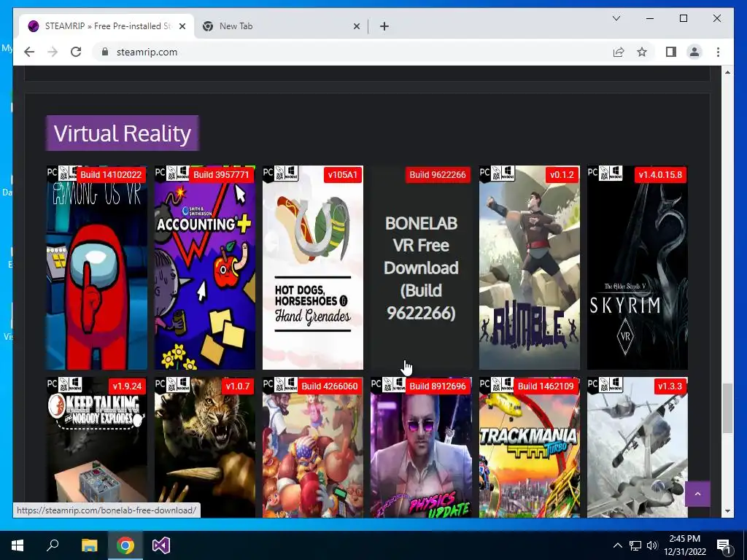Viewport: 747px width, 560px height.
Task: Open Keep Talking and Nobody Explodes
Action: tap(97, 447)
